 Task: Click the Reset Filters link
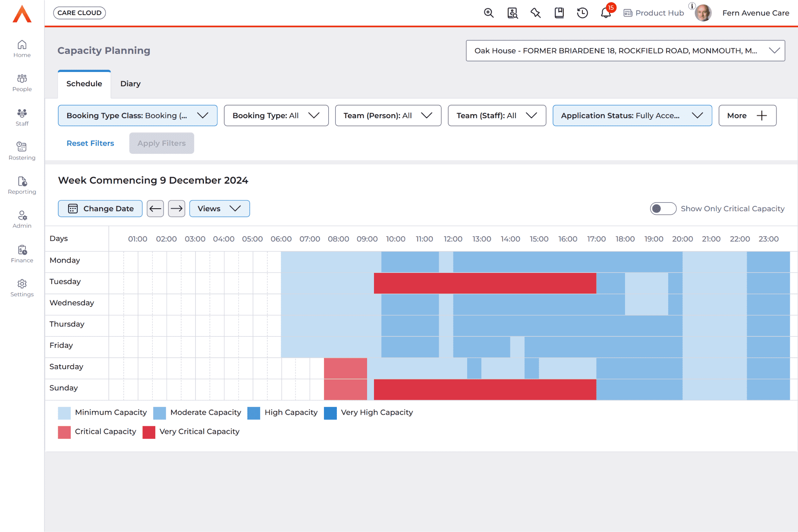point(90,143)
